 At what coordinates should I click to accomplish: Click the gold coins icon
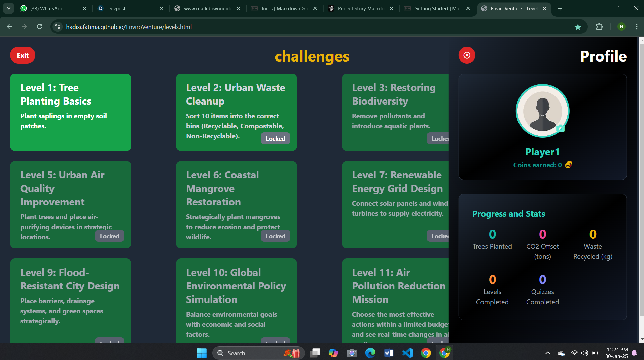[569, 165]
